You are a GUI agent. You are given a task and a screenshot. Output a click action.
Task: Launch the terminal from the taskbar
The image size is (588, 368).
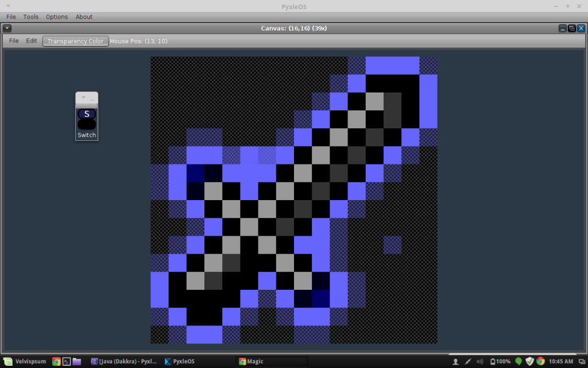coord(66,361)
